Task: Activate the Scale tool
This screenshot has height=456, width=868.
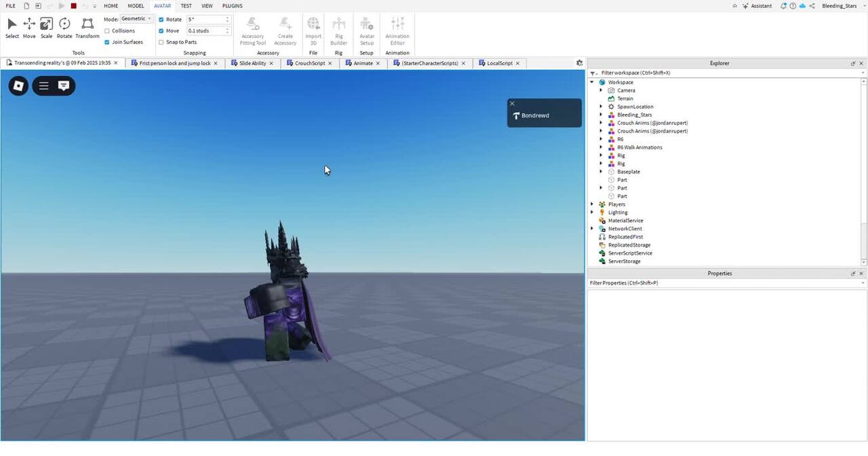Action: tap(46, 28)
